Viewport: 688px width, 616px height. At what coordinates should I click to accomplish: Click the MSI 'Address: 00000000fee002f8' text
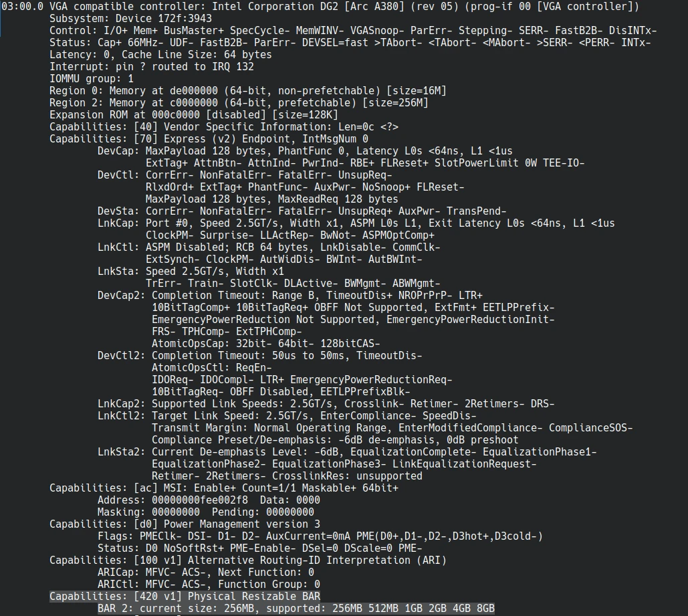tap(175, 500)
